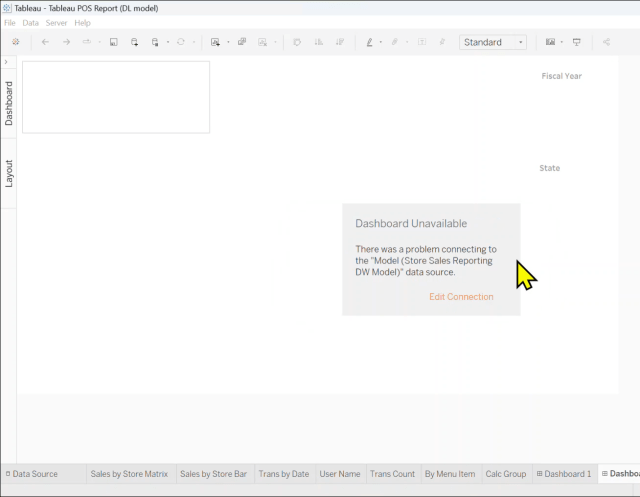Click the Show Mark Labels icon
Image resolution: width=640 pixels, height=497 pixels.
pyautogui.click(x=422, y=42)
